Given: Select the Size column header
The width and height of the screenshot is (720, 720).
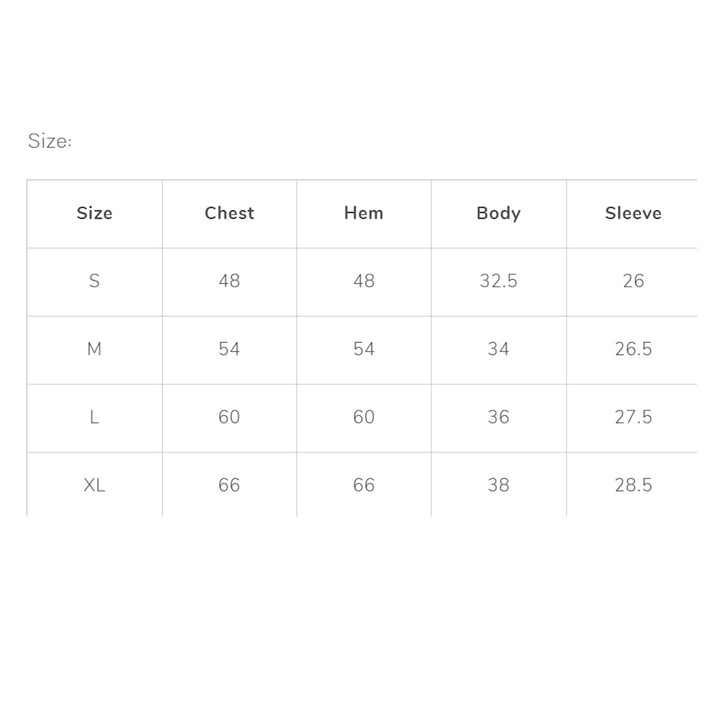Looking at the screenshot, I should click(x=94, y=213).
